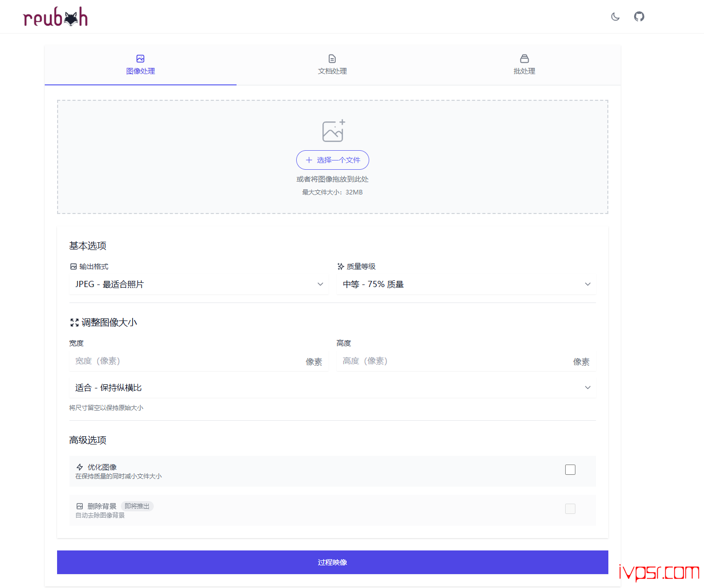Click the output format label icon
704x588 pixels.
point(74,266)
